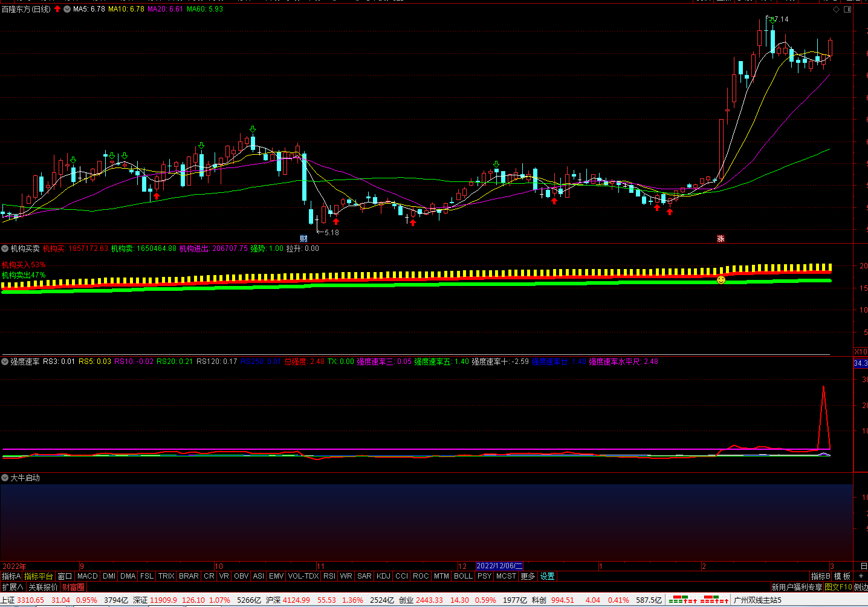The image size is (868, 607).
Task: Click the MA60: 5.93 legend value
Action: 205,9
